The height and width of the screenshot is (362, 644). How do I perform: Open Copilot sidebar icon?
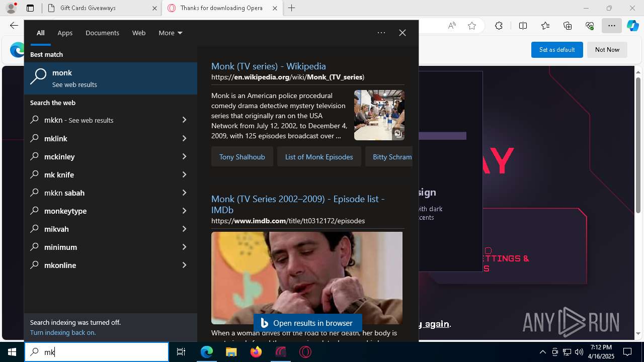click(633, 26)
